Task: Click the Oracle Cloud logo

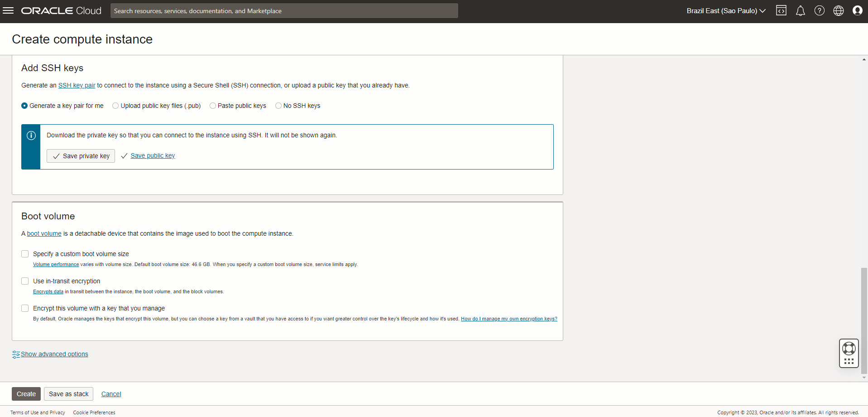Action: [x=61, y=10]
